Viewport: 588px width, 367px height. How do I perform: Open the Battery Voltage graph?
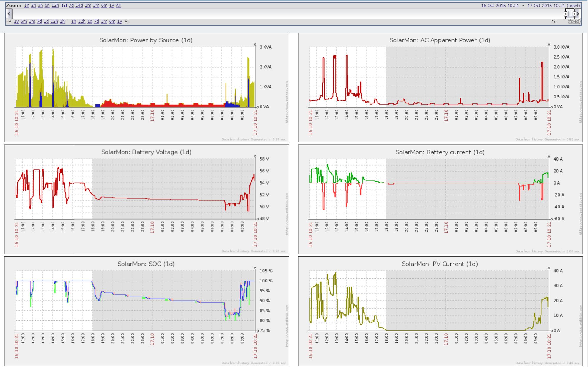147,199
